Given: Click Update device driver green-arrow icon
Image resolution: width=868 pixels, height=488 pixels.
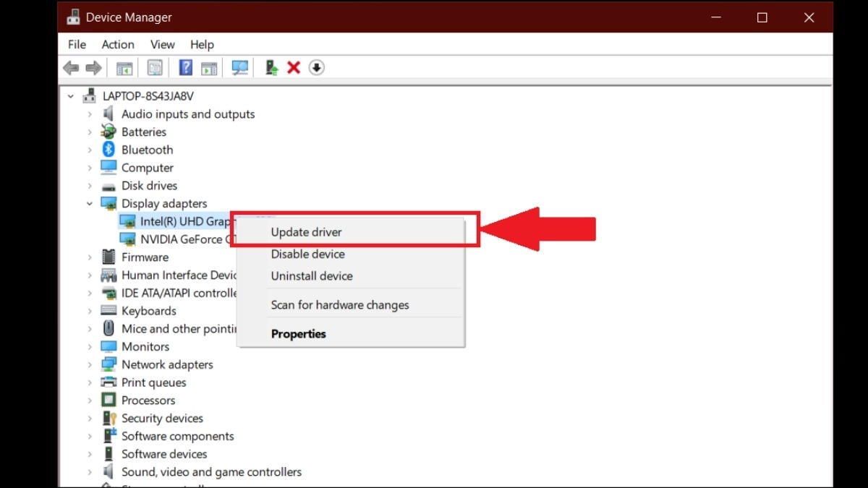Looking at the screenshot, I should coord(271,68).
